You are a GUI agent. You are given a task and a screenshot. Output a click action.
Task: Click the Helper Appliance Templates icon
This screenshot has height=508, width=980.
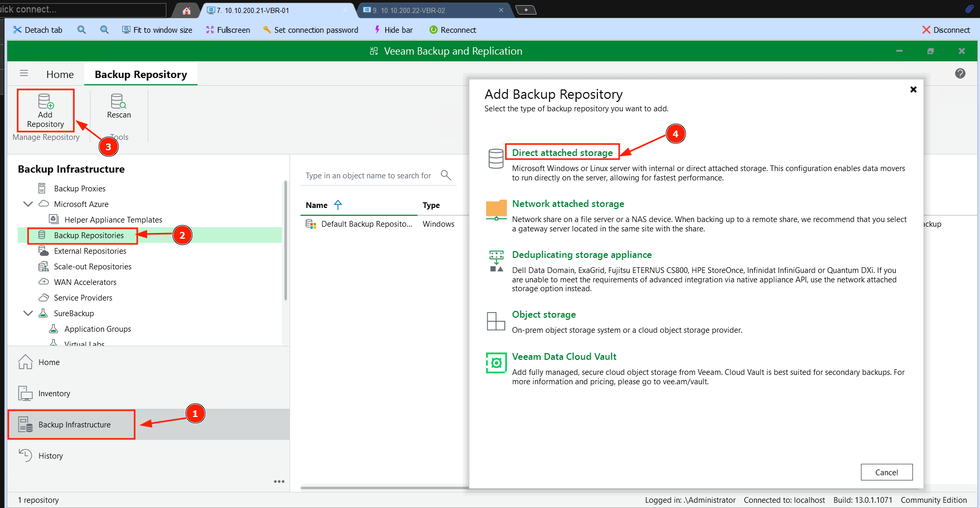pyautogui.click(x=53, y=219)
